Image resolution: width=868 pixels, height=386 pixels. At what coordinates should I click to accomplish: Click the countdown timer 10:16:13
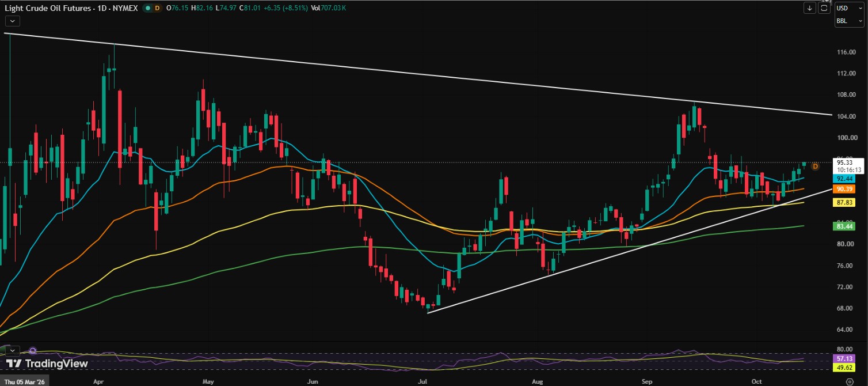click(849, 170)
